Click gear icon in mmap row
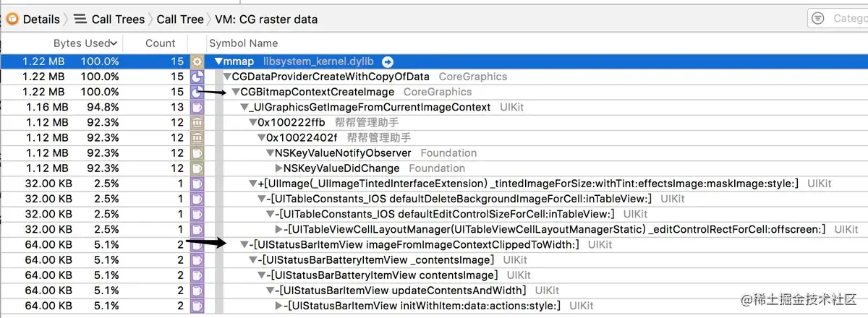This screenshot has width=868, height=318. tap(197, 62)
